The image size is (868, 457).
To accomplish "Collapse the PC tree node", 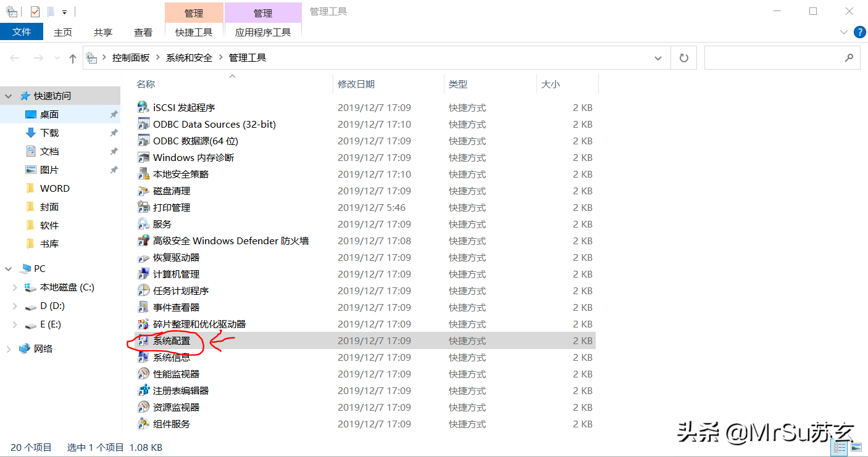I will click(9, 269).
